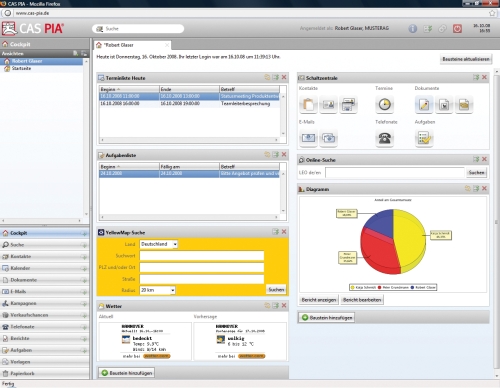Viewport: 500px width, 388px height.
Task: Click the Bericht anzeigen button
Action: [319, 300]
